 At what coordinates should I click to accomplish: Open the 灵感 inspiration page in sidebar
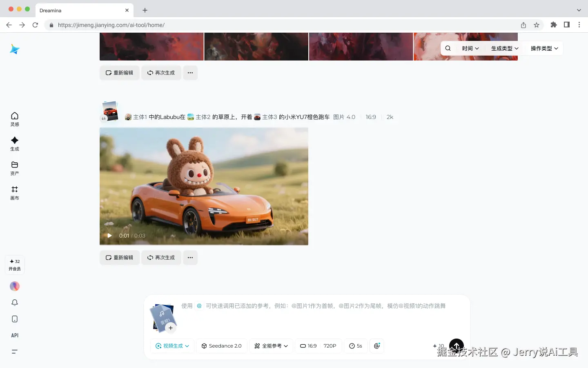pos(15,119)
